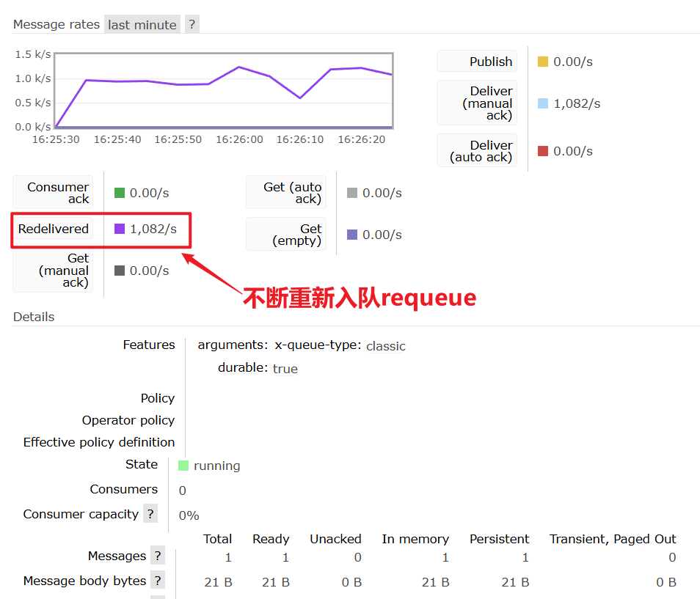Click the Consumer capacity help icon
Viewport: 700px width, 599px height.
tap(150, 514)
